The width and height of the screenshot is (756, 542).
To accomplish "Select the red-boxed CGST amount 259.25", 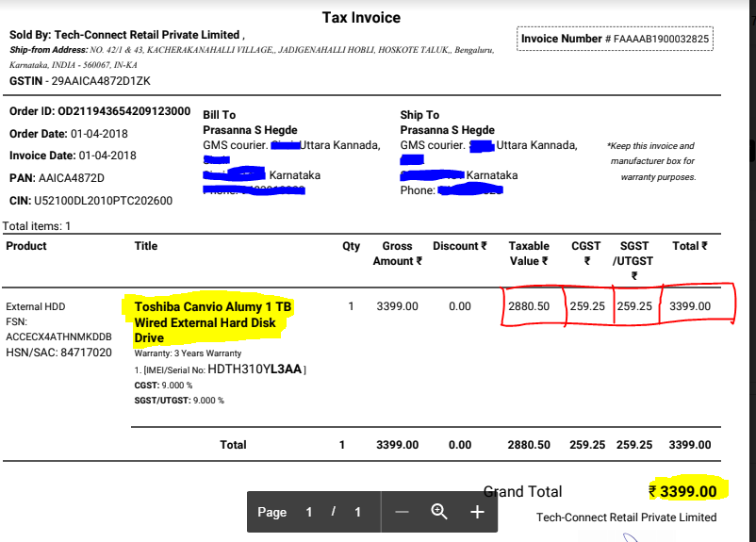I will click(x=586, y=306).
